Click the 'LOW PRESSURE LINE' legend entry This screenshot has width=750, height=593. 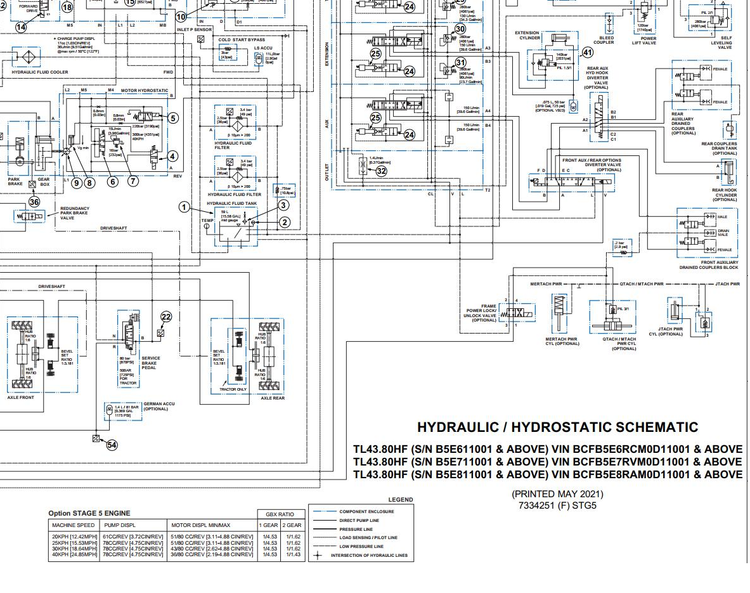361,546
